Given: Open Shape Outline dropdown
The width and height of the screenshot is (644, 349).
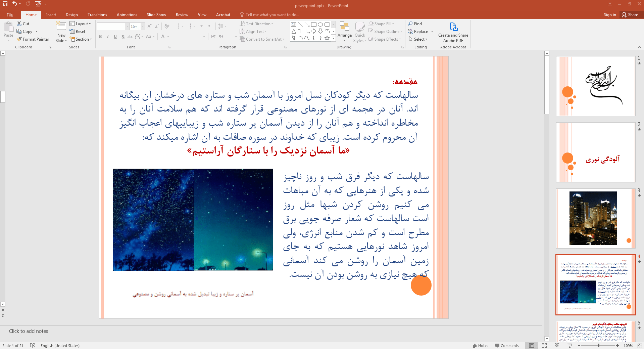Looking at the screenshot, I should click(385, 31).
